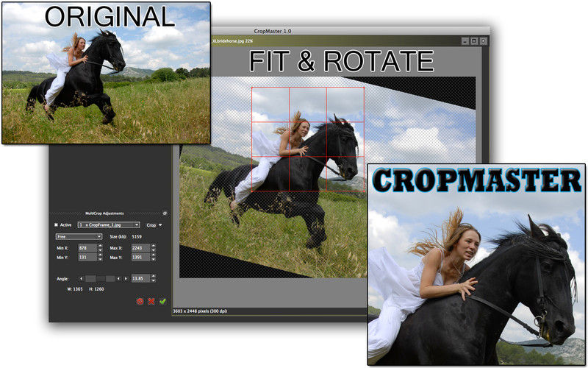The width and height of the screenshot is (588, 368).
Task: Click the Size (kb) value 5159
Action: (137, 236)
